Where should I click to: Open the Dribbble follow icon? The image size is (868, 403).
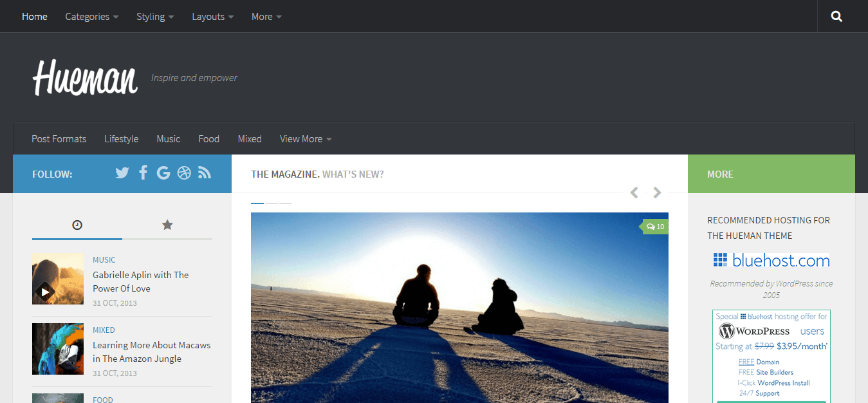tap(184, 173)
